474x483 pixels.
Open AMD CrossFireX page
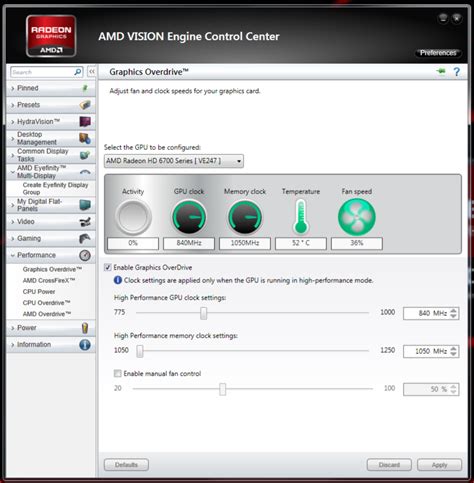(49, 280)
